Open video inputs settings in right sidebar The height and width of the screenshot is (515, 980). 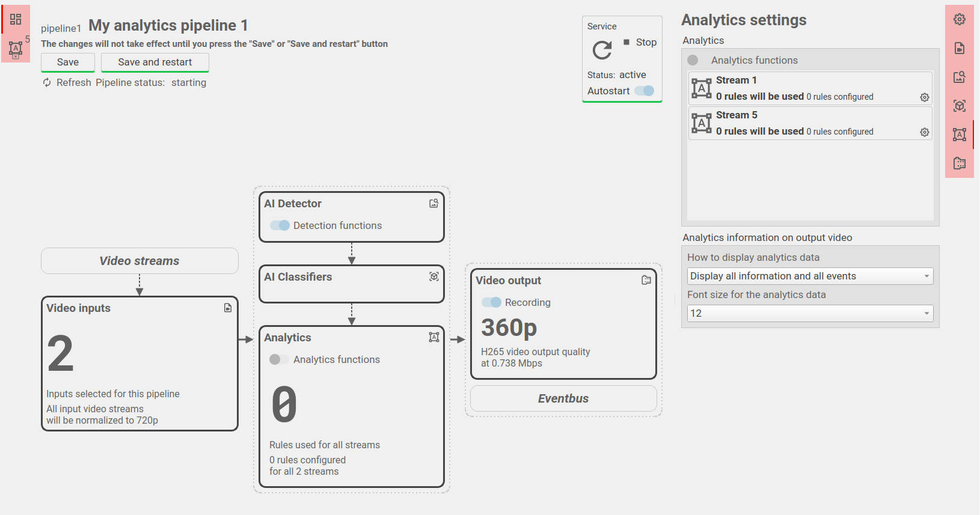pos(960,48)
